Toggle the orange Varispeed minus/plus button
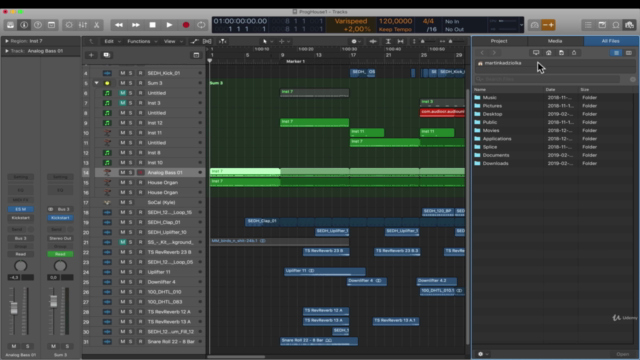This screenshot has width=640, height=360. [x=548, y=25]
